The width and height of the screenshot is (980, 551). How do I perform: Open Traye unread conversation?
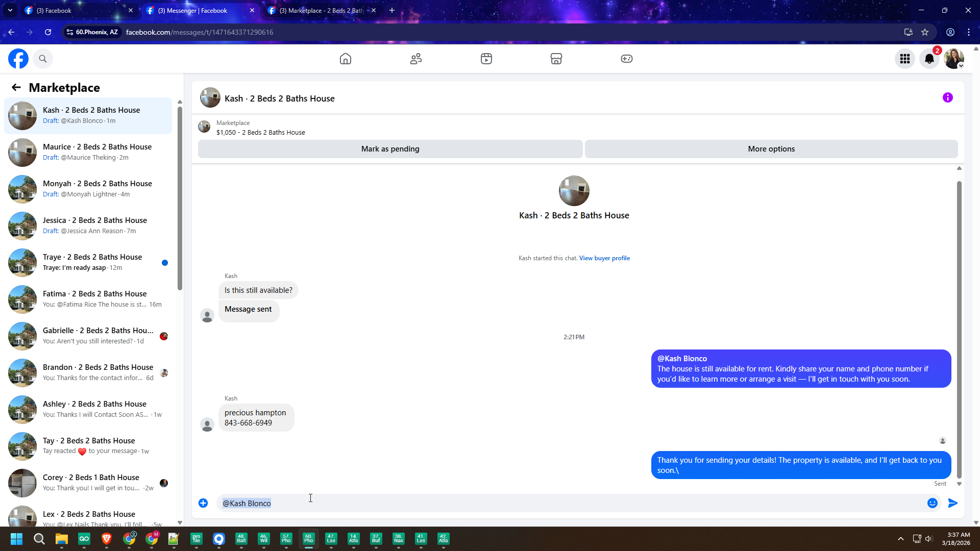pos(88,263)
